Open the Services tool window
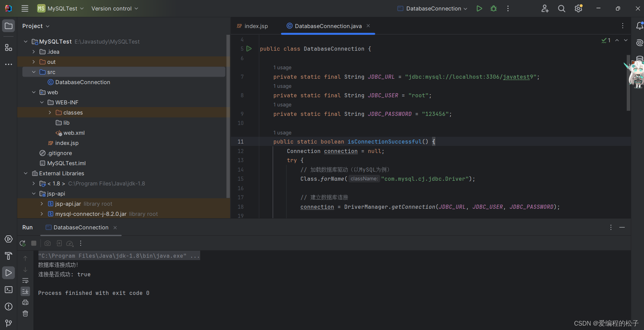 [x=9, y=239]
